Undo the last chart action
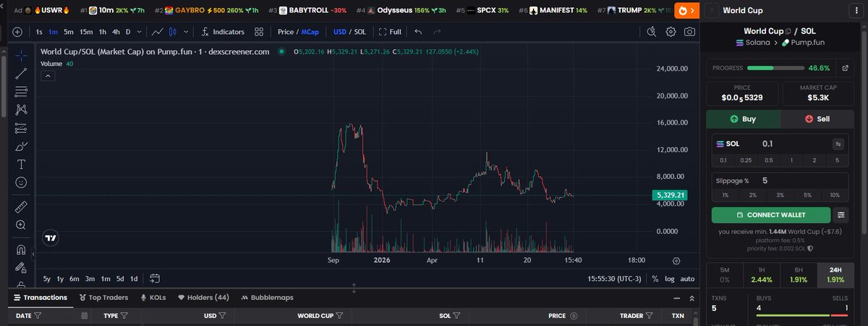Viewport: 868px width, 326px height. tap(418, 32)
